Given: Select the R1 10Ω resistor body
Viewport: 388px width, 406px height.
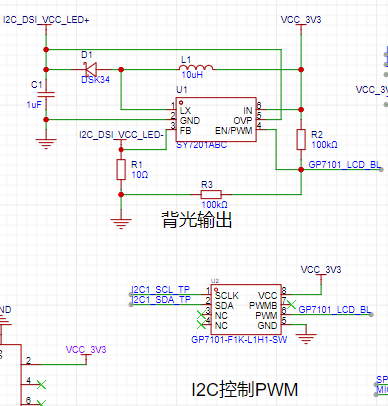Looking at the screenshot, I should (x=121, y=169).
